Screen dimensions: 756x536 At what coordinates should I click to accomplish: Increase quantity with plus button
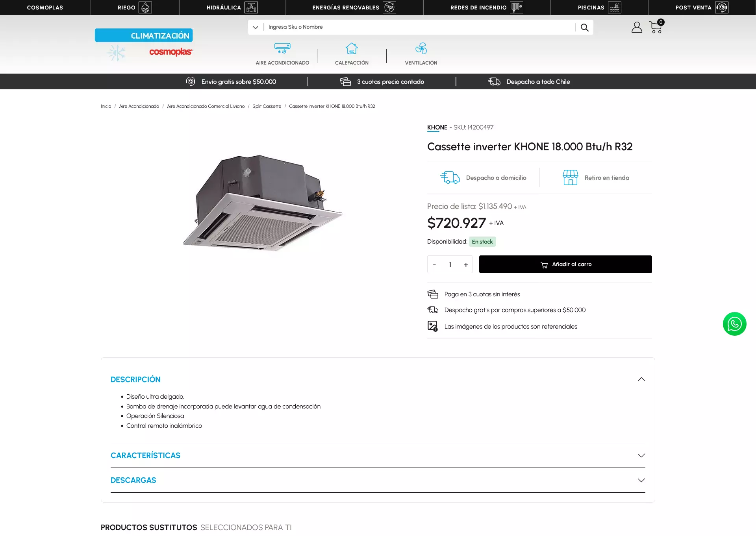[x=466, y=264]
